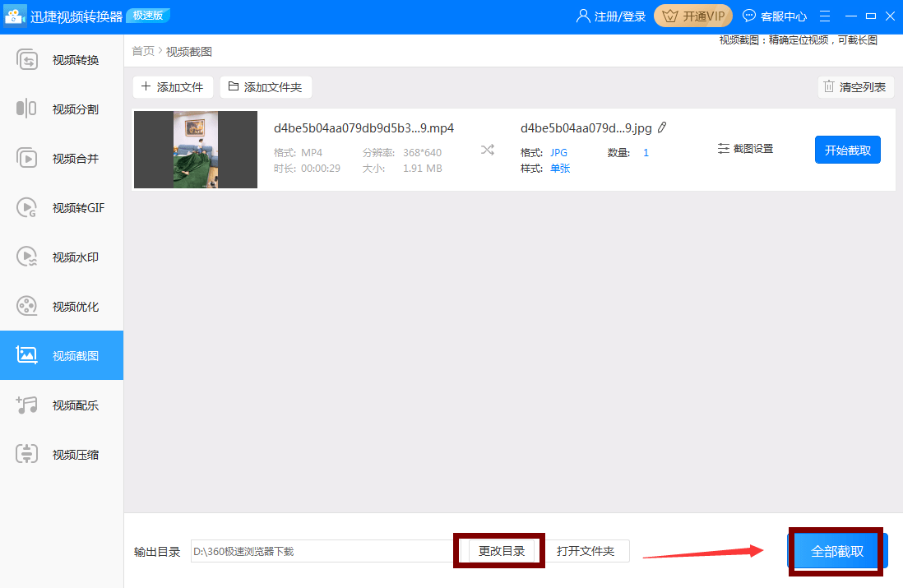Viewport: 903px width, 588px height.
Task: Click 更改目录 to change output folder
Action: tap(502, 551)
